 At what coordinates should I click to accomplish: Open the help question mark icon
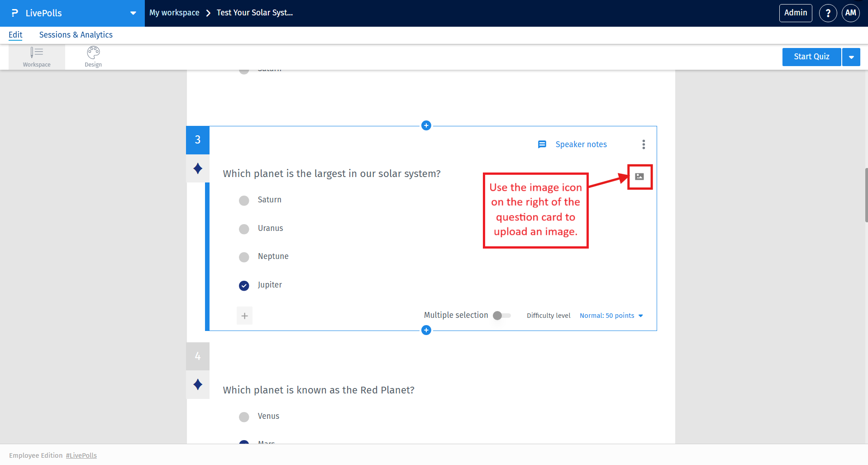[x=828, y=13]
